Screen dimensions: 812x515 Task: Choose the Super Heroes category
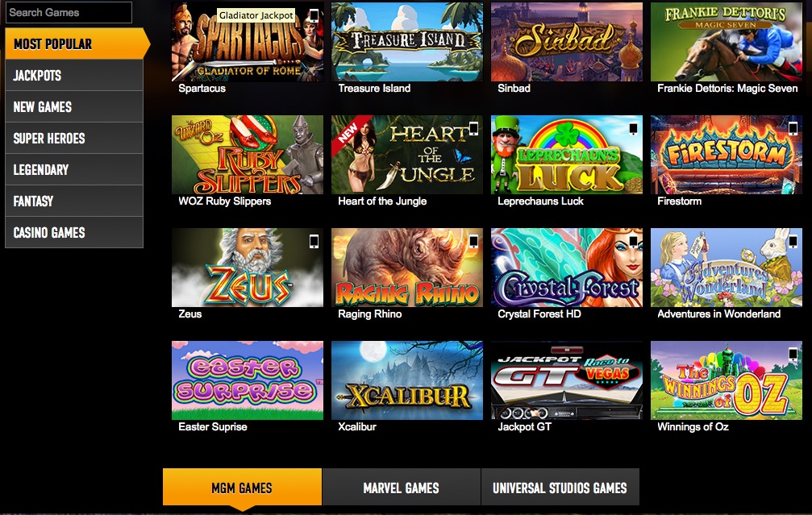coord(74,138)
